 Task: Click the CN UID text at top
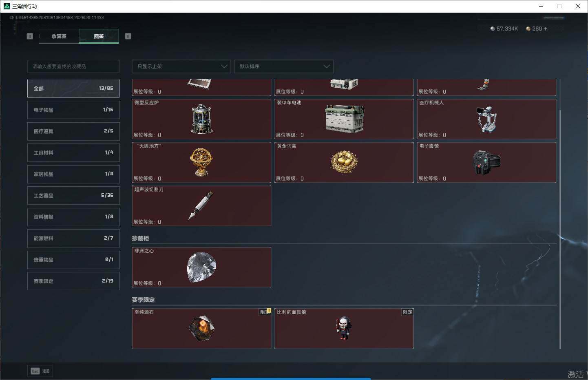pyautogui.click(x=57, y=18)
